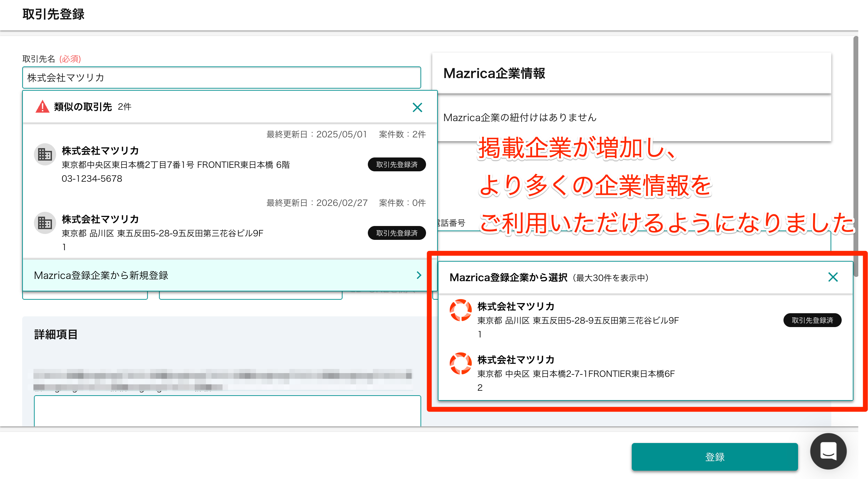Click 取引先登録済 badge on second similar account
The width and height of the screenshot is (868, 479).
pos(397,233)
